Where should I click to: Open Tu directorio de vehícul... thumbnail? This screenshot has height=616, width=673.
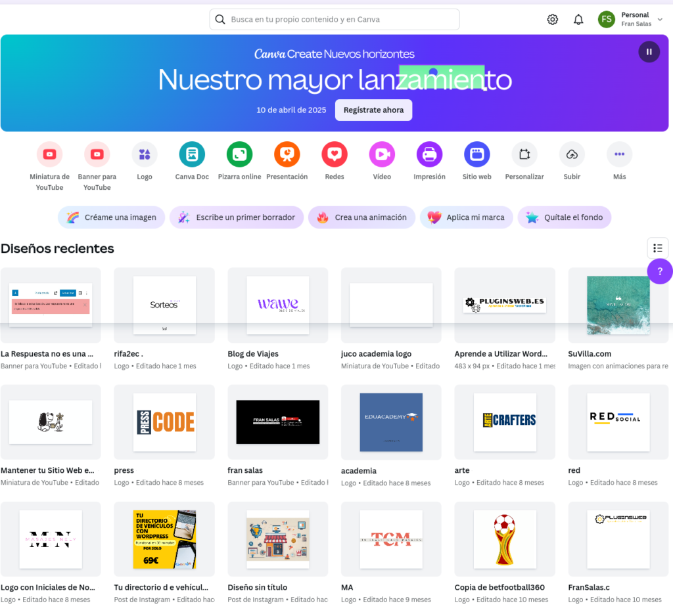point(164,539)
